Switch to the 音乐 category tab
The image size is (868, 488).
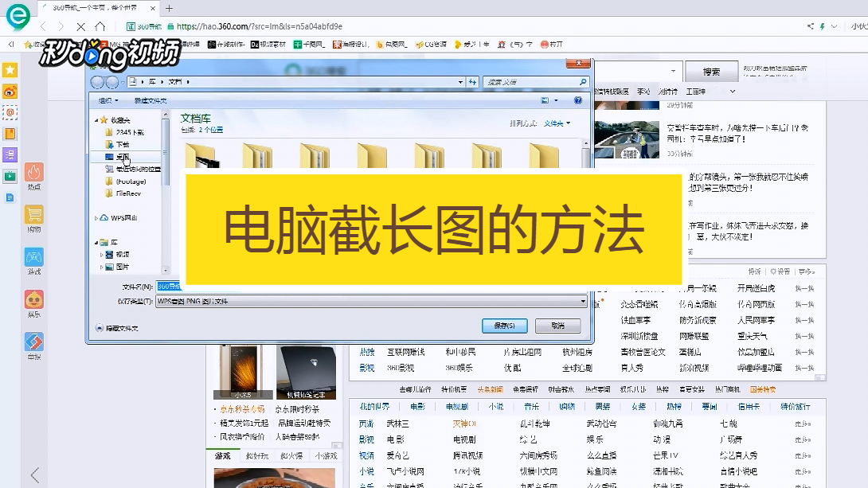coord(531,407)
